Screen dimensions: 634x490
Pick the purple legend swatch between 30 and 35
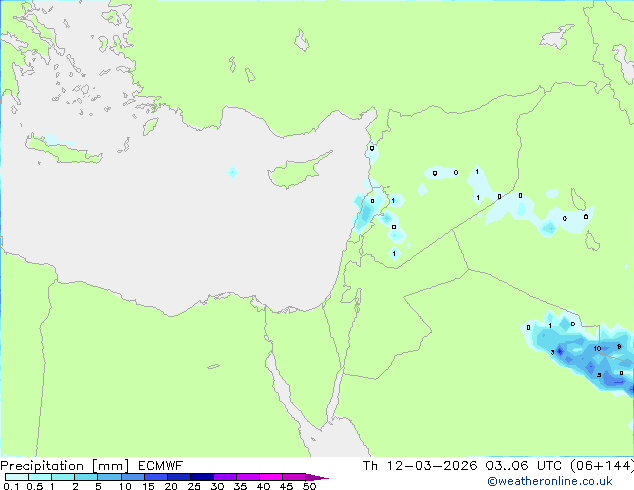[224, 477]
